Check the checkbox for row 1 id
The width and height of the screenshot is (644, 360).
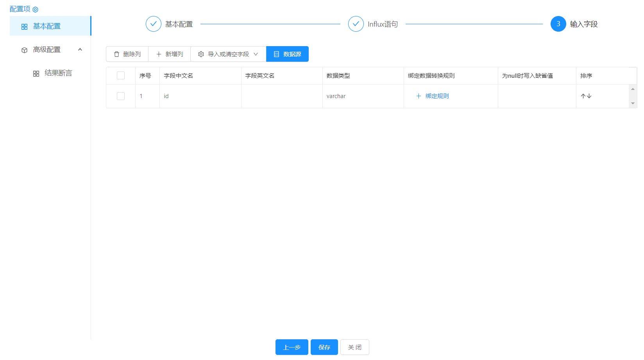121,96
